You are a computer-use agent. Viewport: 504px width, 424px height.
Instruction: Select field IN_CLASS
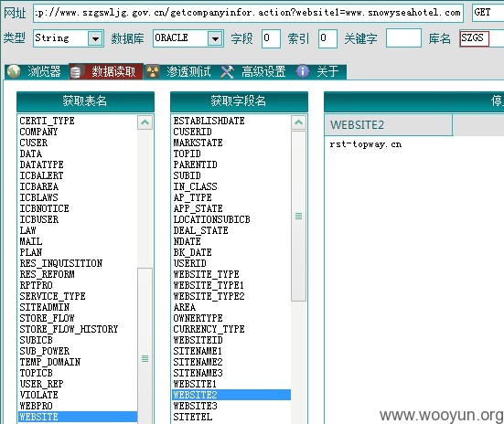pos(195,186)
